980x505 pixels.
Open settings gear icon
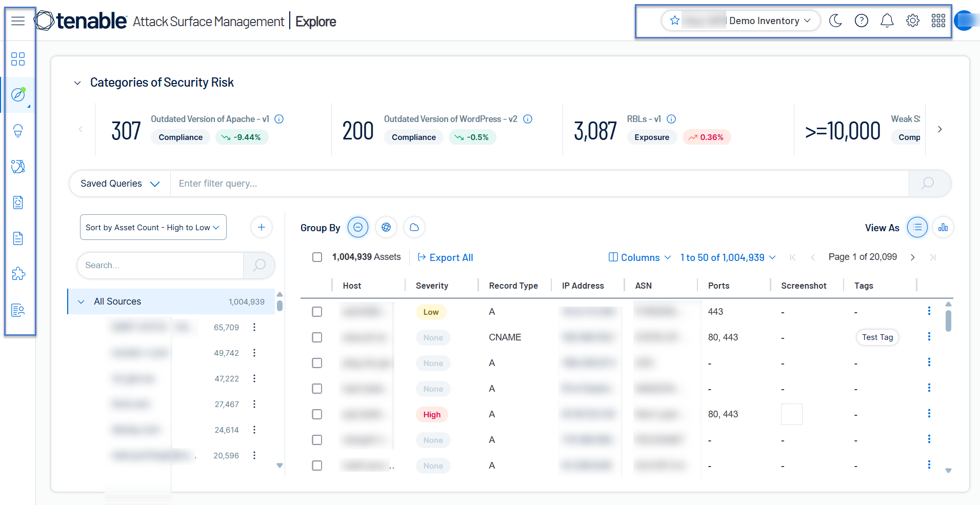pyautogui.click(x=913, y=21)
